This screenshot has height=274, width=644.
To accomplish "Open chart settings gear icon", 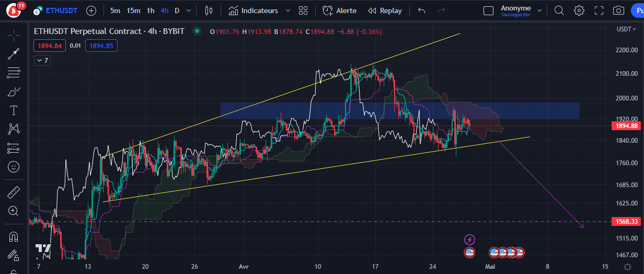I will pyautogui.click(x=579, y=10).
